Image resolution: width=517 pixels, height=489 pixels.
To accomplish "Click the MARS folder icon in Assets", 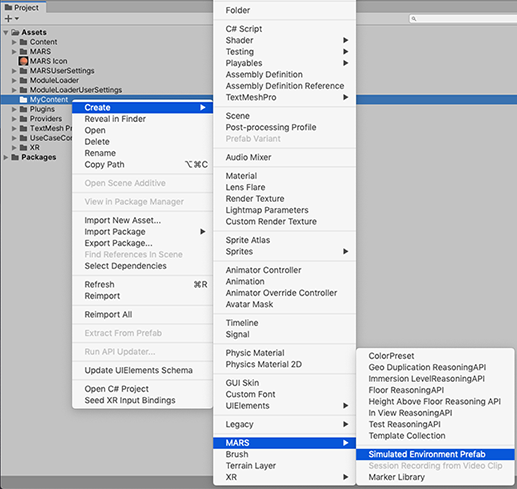I will tap(23, 52).
